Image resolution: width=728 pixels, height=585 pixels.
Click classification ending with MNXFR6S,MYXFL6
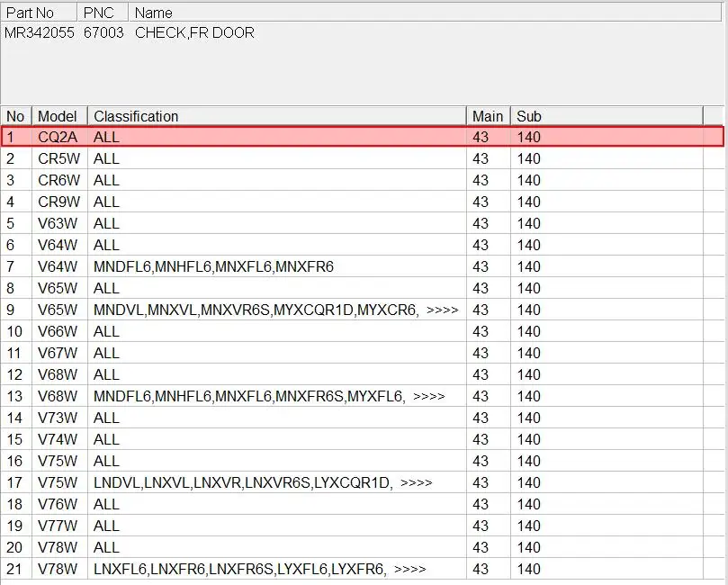[269, 396]
